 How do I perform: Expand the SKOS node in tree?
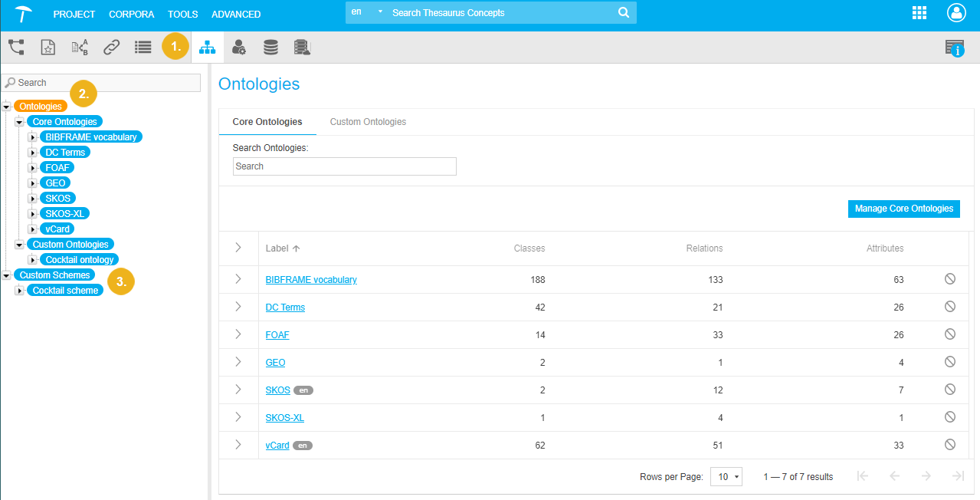coord(32,199)
